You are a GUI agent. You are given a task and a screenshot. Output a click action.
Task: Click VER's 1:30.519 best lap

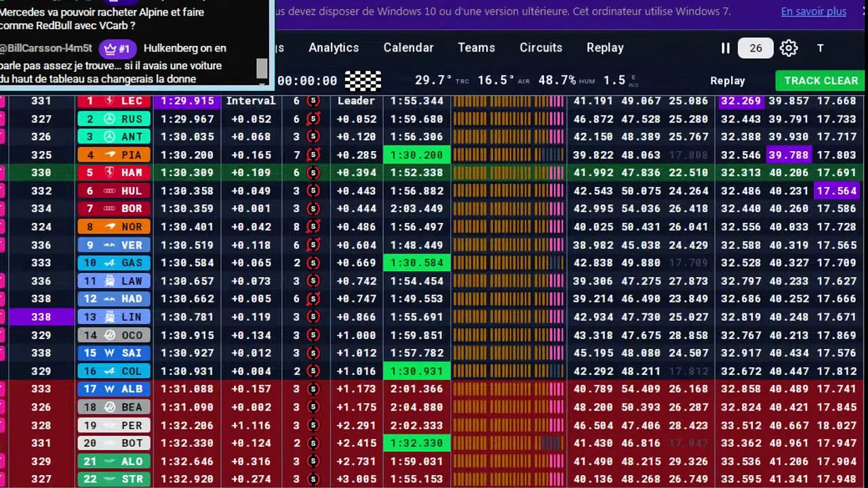point(187,245)
